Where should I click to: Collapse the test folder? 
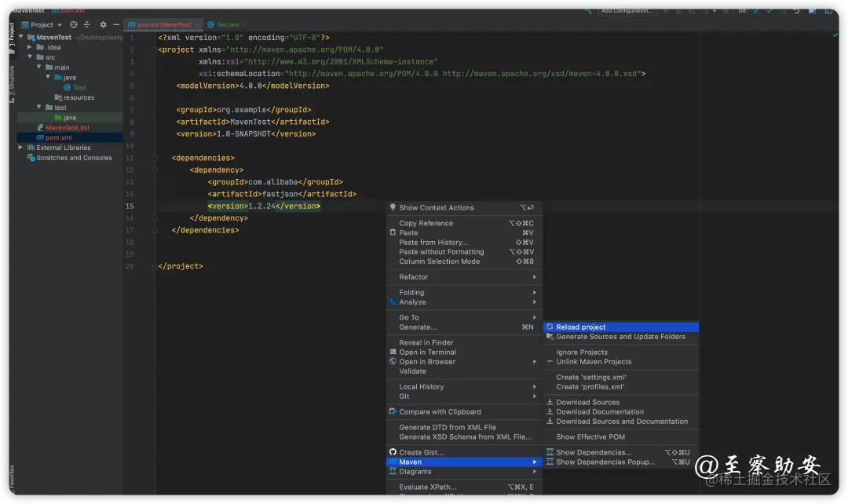pos(39,108)
